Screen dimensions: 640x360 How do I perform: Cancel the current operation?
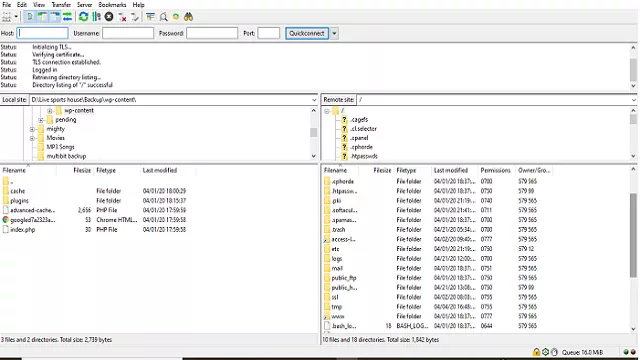click(109, 17)
